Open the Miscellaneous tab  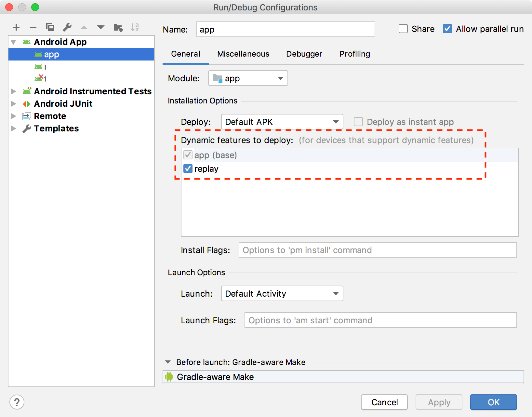243,54
